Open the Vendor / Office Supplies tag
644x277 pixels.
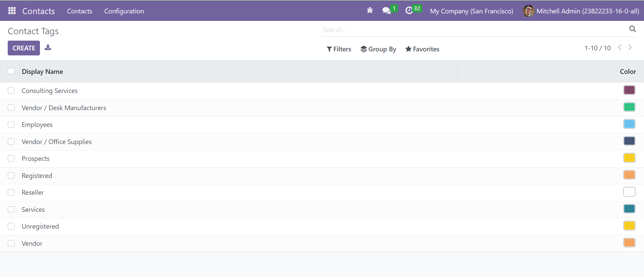click(x=57, y=142)
